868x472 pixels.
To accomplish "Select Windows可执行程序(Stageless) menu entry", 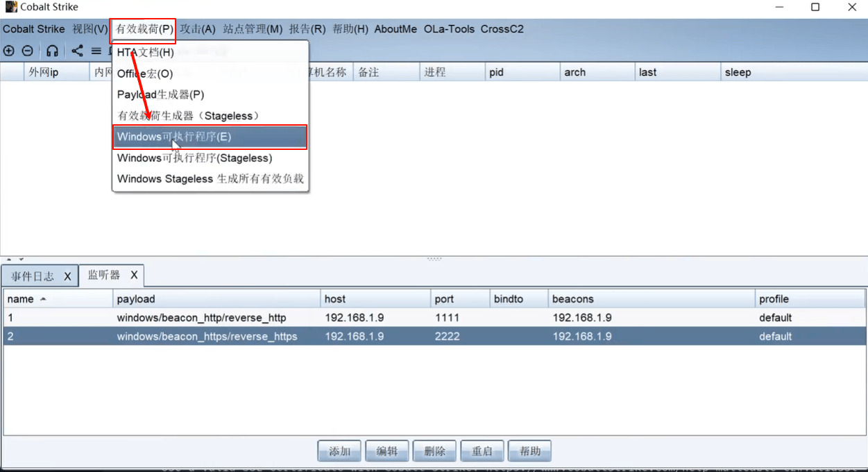I will coord(210,158).
